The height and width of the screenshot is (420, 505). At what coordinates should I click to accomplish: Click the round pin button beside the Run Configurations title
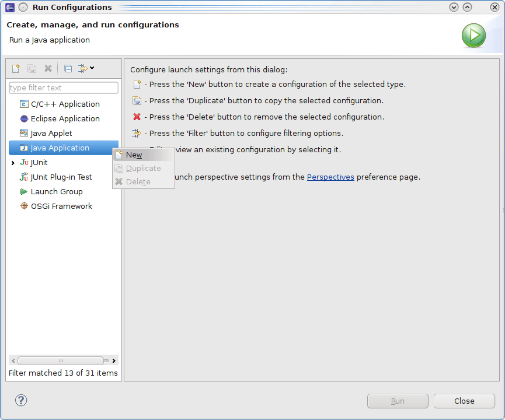[x=23, y=8]
